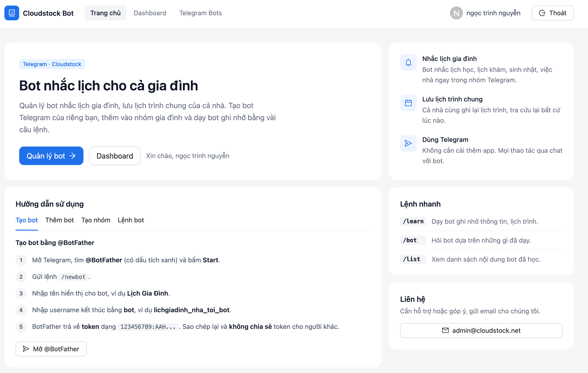This screenshot has width=588, height=373.
Task: Click the paper plane icon for Dùng Telegram
Action: click(408, 143)
